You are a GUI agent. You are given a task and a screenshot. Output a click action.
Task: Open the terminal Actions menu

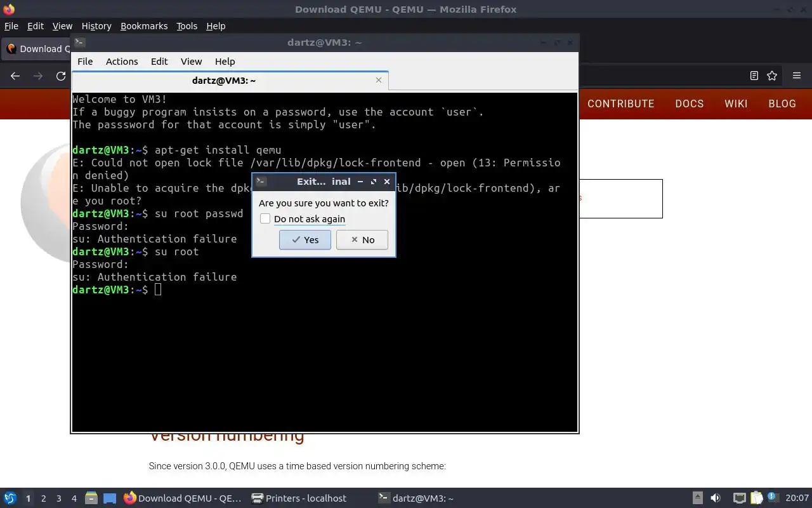click(122, 61)
